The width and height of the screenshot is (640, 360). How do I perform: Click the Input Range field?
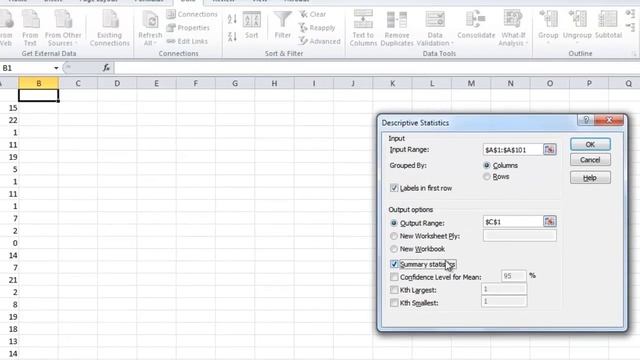coord(513,150)
